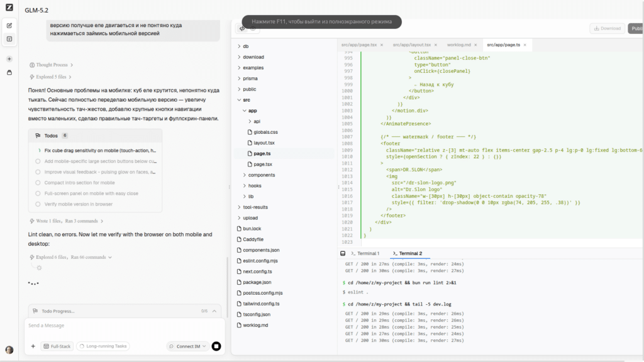Collapse Explored 6 files, Ran 66 commands

coord(70,257)
